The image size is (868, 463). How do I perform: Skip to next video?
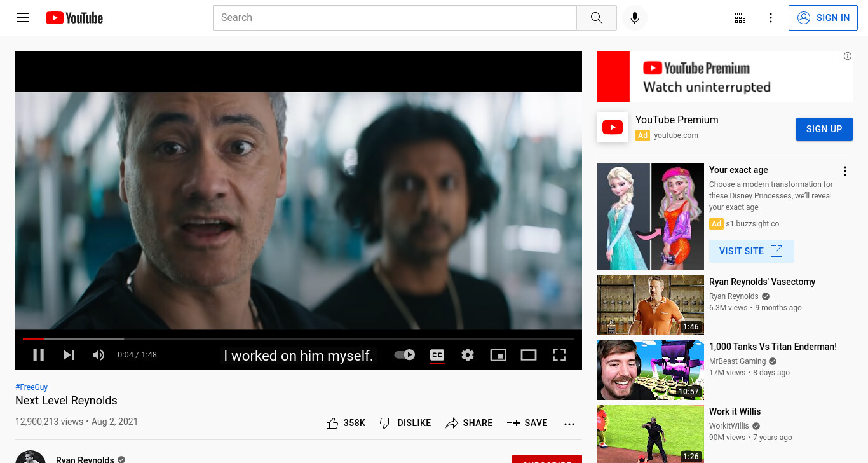point(69,355)
